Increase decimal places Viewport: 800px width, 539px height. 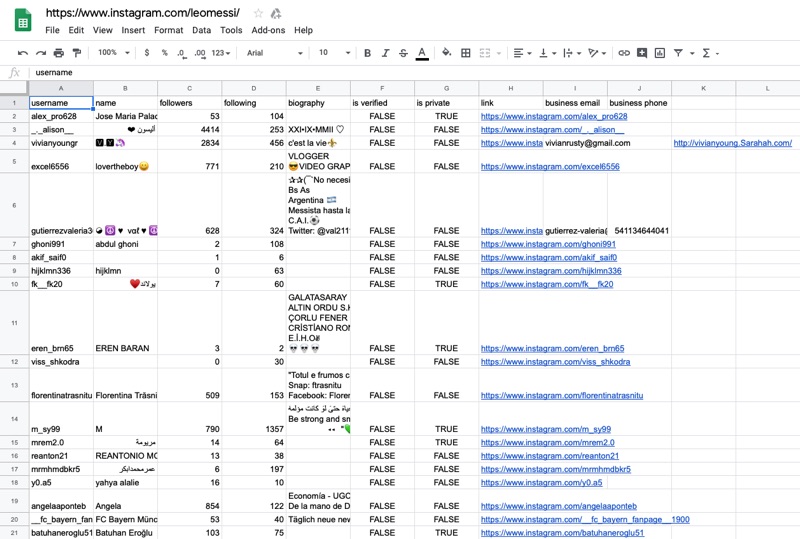(x=200, y=53)
